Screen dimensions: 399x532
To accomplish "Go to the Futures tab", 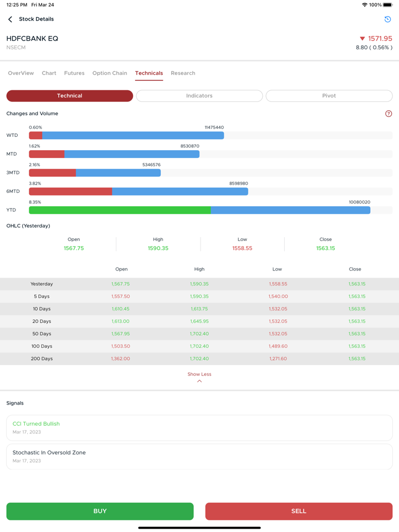I will pos(74,73).
